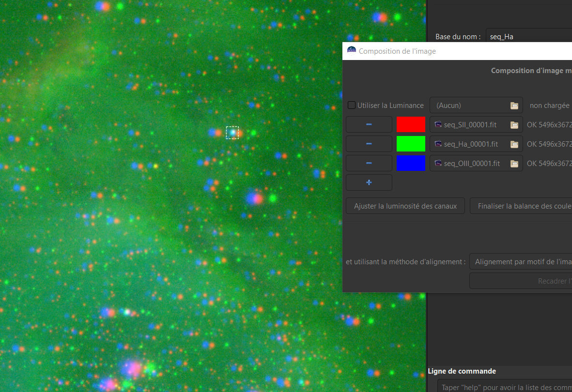The image size is (572, 392).
Task: Click the Composition de l'image title text
Action: [397, 51]
